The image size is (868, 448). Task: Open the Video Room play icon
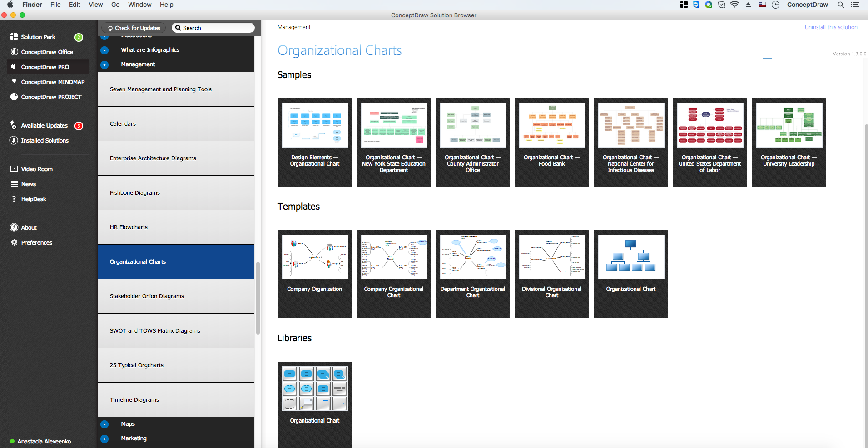pos(14,169)
